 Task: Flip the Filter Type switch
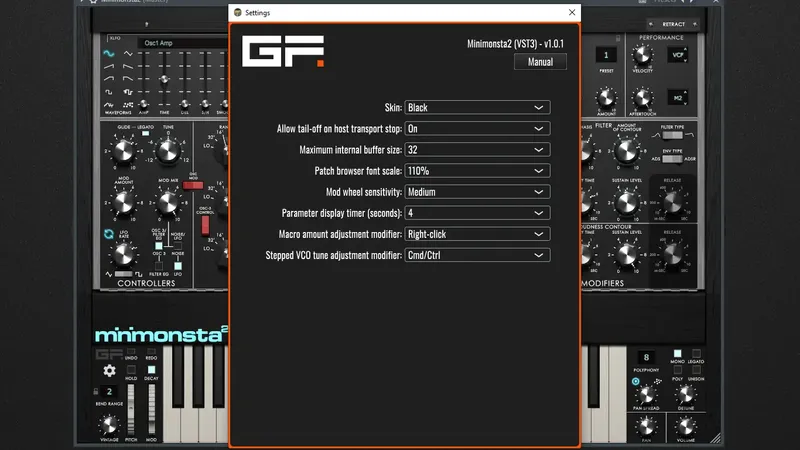(672, 135)
